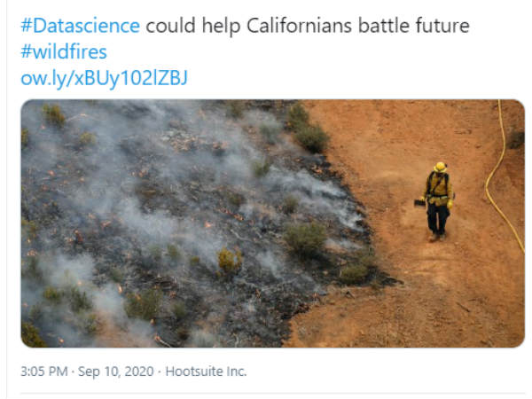Click the smoky burned brush area
The width and height of the screenshot is (532, 399).
163,210
